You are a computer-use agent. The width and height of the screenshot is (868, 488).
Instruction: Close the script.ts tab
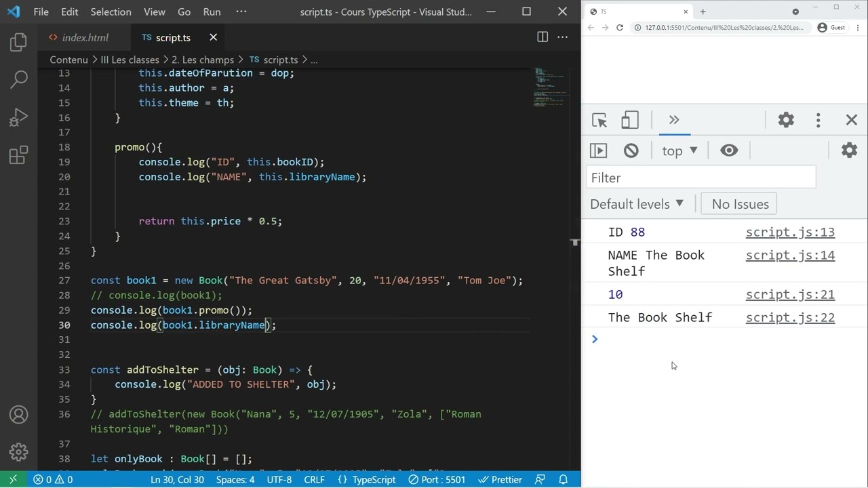[213, 37]
